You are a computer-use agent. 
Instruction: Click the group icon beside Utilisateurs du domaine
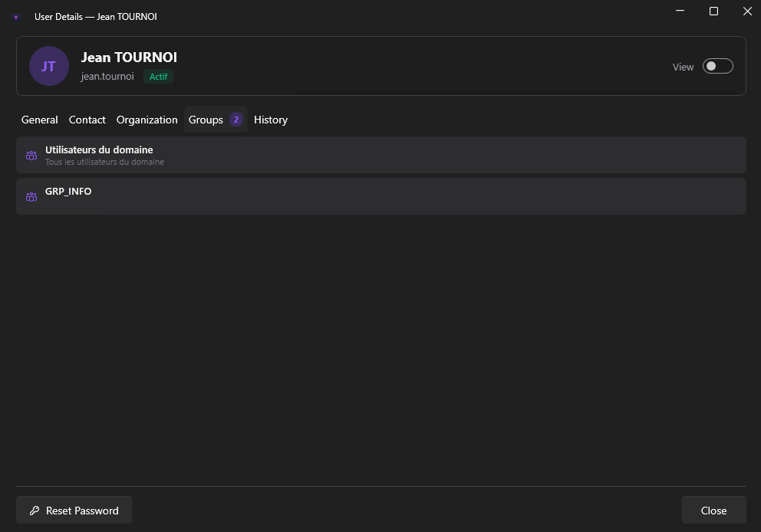[31, 155]
